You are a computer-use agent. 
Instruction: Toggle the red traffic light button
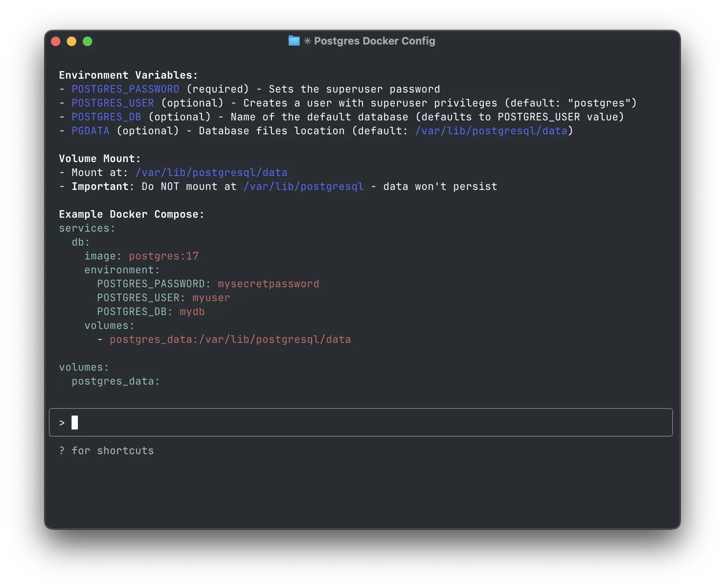(x=56, y=41)
